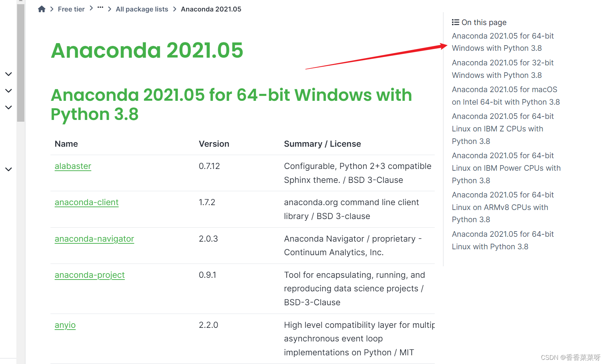The image size is (606, 364).
Task: Jump to Linux on IBM Z CPUs section
Action: pos(503,129)
